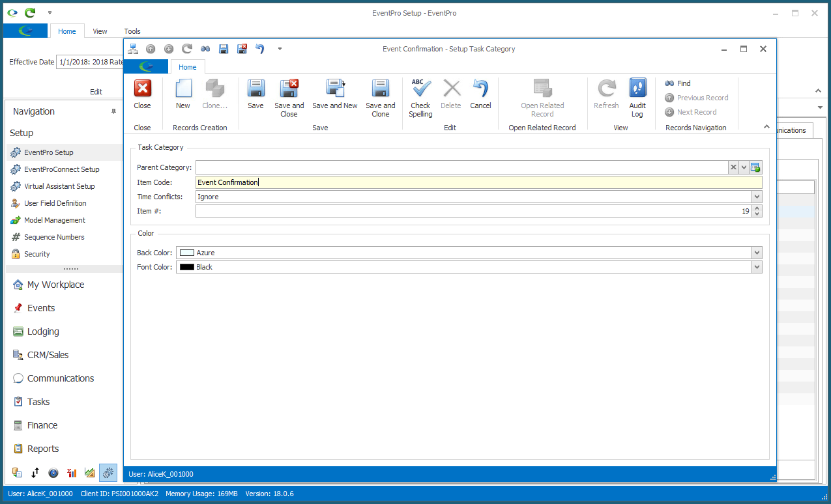The width and height of the screenshot is (831, 504).
Task: Click the blue globe icon in navigation footer
Action: pyautogui.click(x=53, y=473)
